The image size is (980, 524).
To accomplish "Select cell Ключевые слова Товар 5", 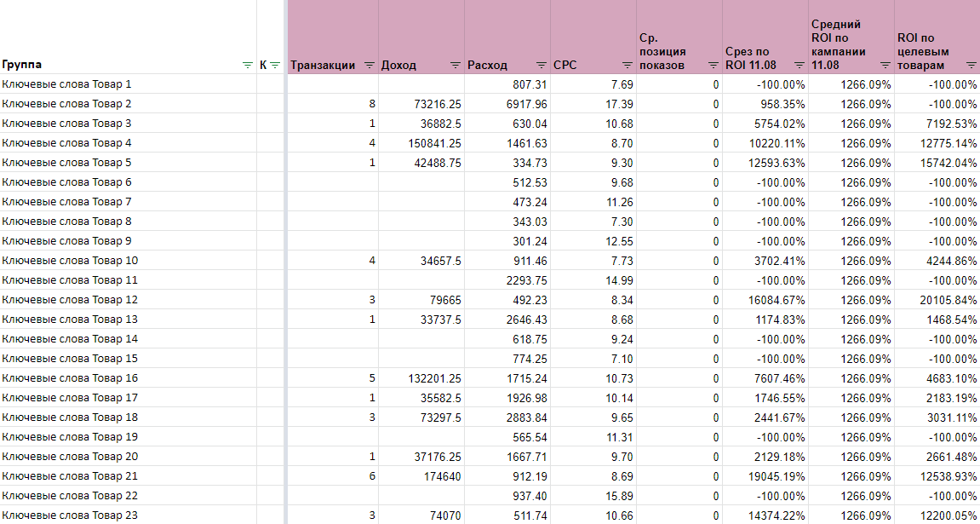I will pyautogui.click(x=128, y=163).
